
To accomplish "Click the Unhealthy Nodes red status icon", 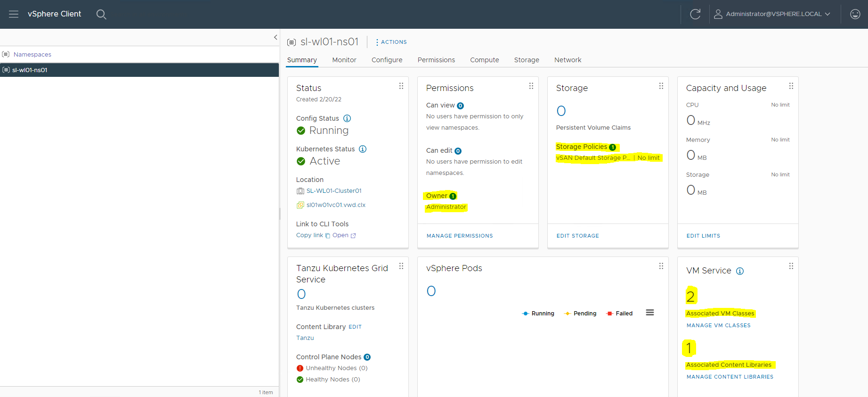I will coord(300,368).
